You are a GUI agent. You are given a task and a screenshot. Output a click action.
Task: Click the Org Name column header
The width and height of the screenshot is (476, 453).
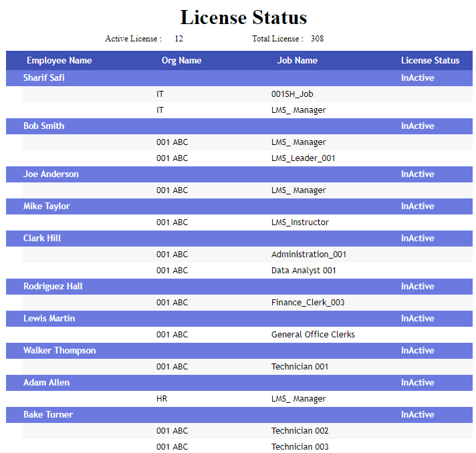(x=181, y=60)
